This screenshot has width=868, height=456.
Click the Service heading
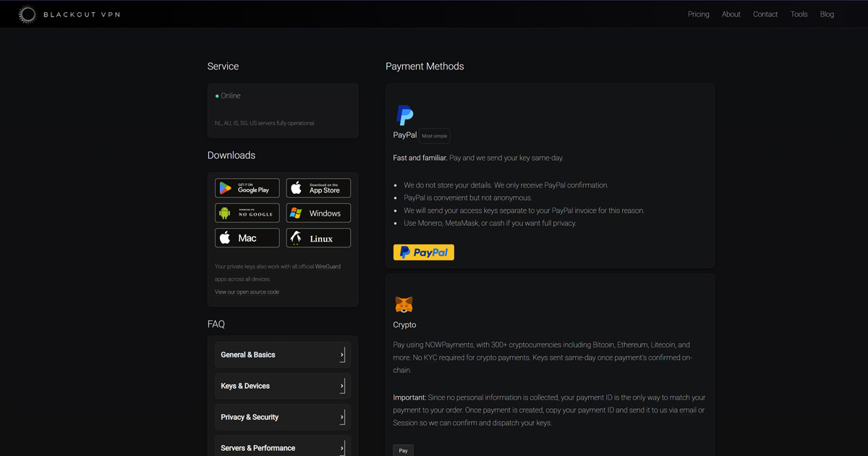[223, 66]
